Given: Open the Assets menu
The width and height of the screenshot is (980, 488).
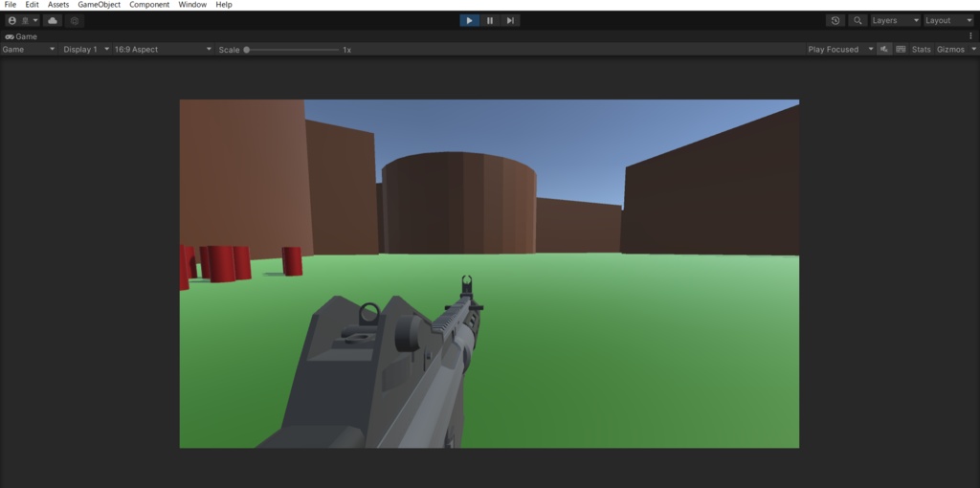Looking at the screenshot, I should point(58,5).
